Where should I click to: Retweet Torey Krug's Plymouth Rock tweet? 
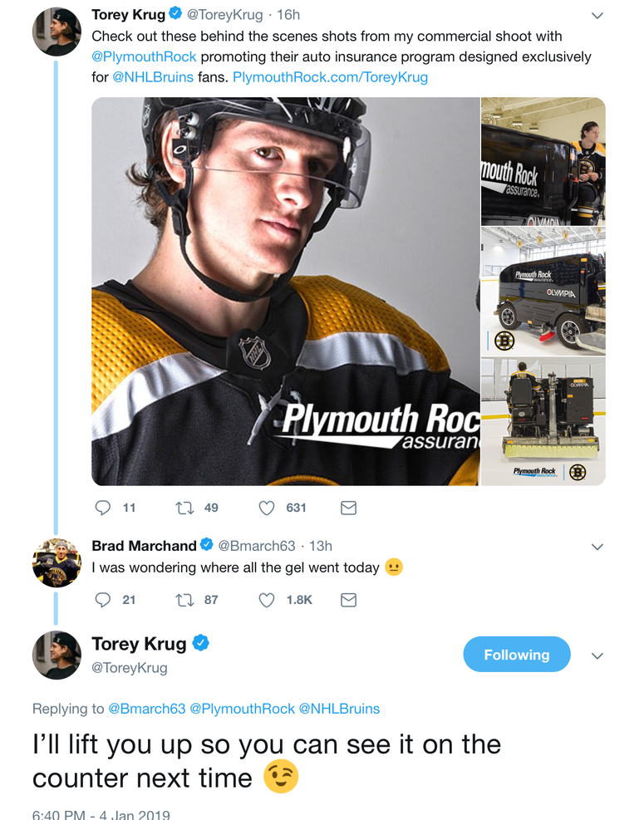pyautogui.click(x=184, y=508)
